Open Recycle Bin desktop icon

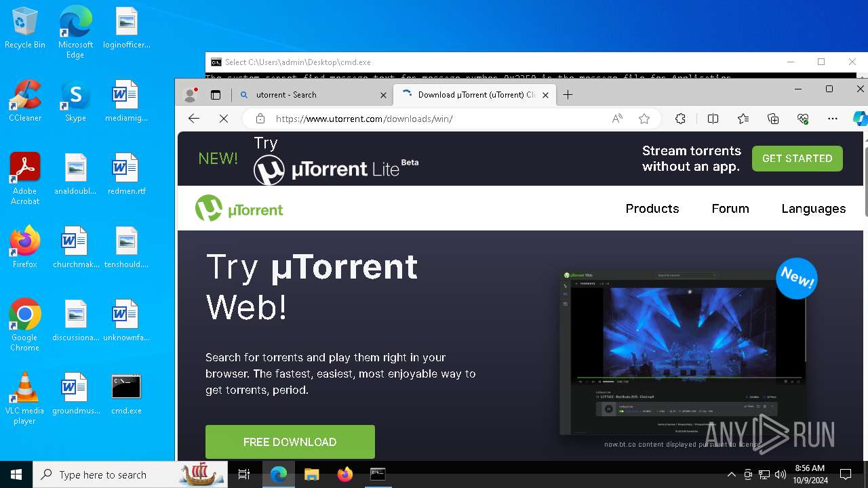point(25,28)
